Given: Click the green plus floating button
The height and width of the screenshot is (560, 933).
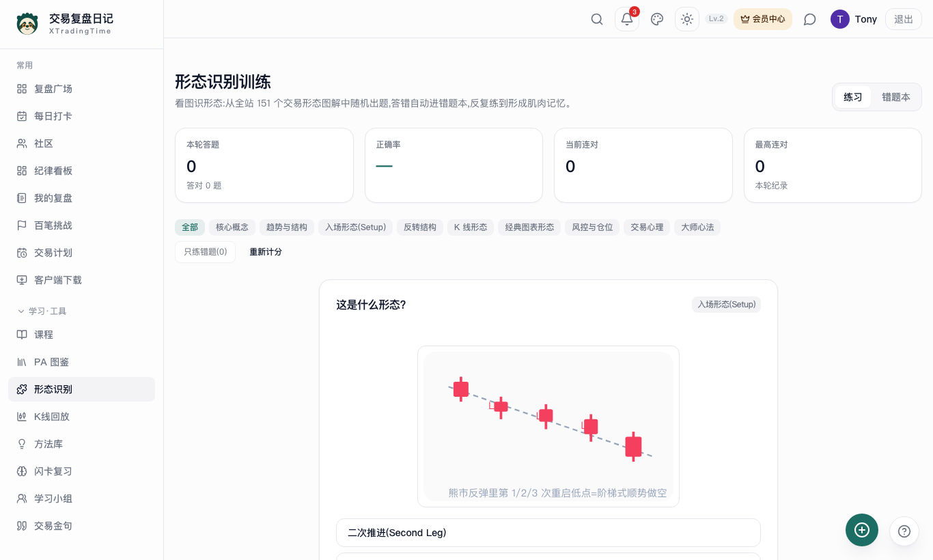Looking at the screenshot, I should click(862, 530).
